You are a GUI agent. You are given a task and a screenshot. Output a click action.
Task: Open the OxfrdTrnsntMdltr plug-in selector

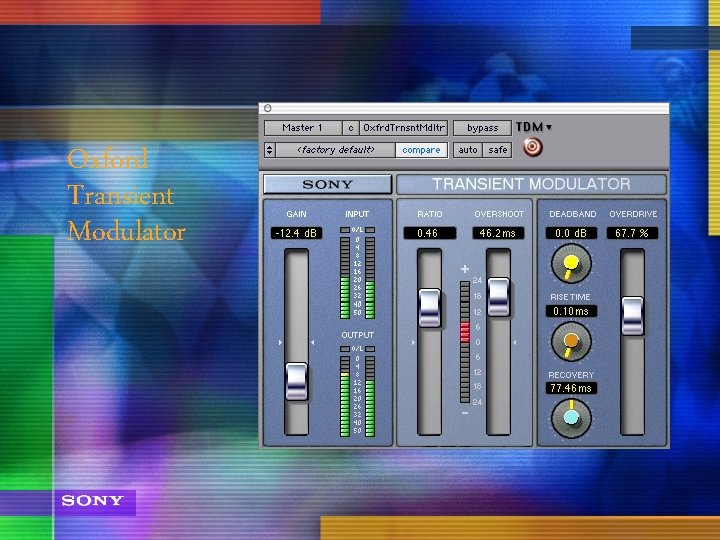[x=404, y=128]
